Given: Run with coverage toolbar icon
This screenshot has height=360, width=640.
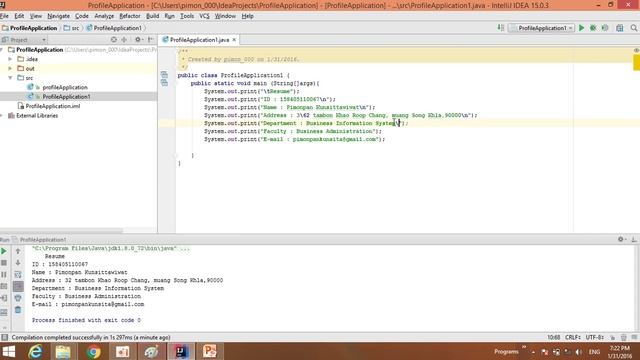Looking at the screenshot, I should point(605,28).
